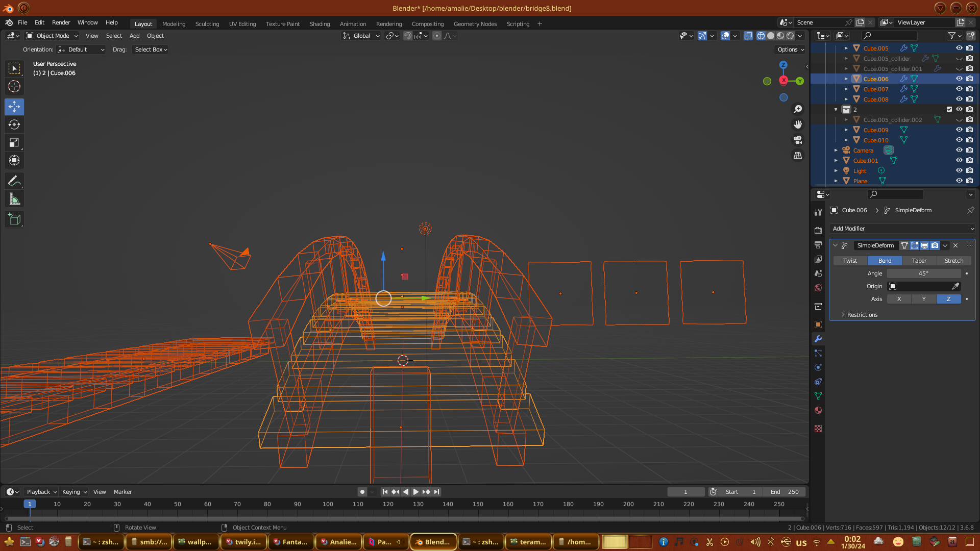Uncheck collection 2 exclude checkbox
Image resolution: width=980 pixels, height=551 pixels.
tap(949, 109)
